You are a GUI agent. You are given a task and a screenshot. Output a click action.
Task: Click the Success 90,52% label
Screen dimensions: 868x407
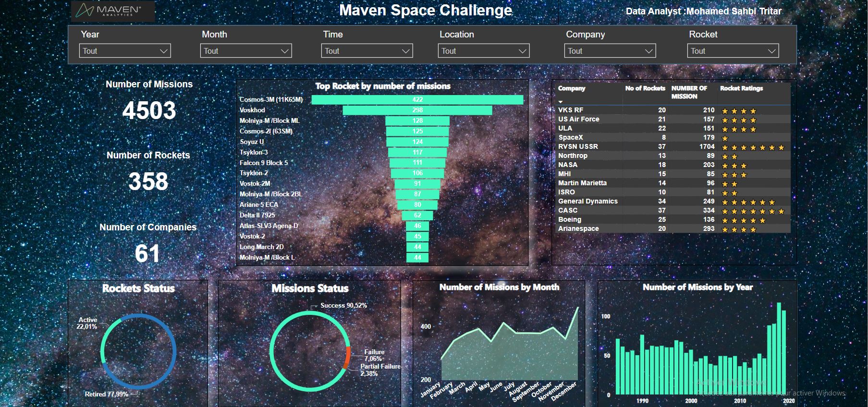point(343,305)
